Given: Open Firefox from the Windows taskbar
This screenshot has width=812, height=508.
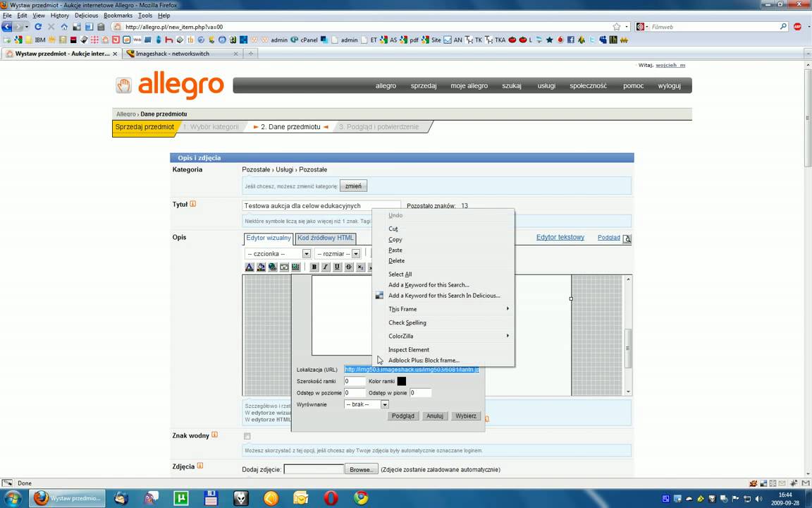Looking at the screenshot, I should [67, 498].
